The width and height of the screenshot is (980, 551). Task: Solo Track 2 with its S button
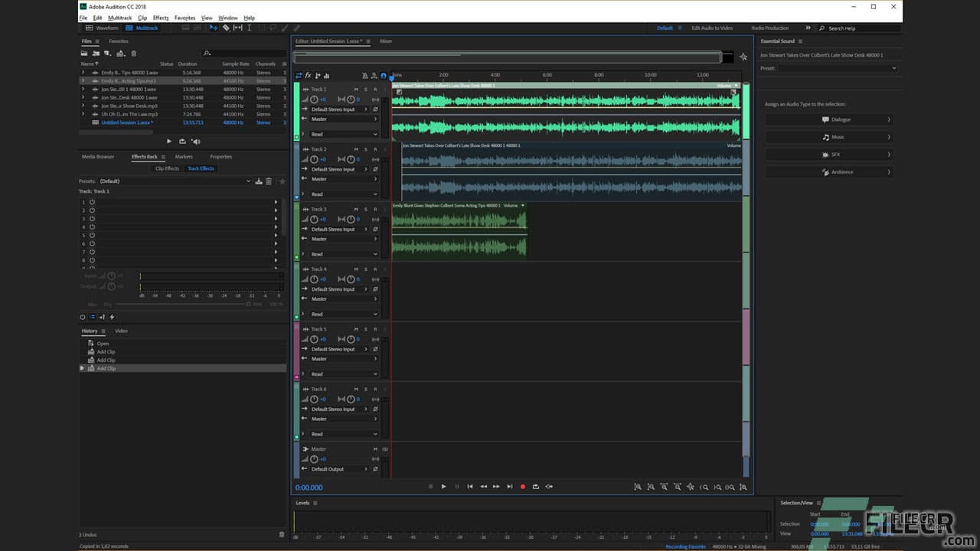[366, 150]
